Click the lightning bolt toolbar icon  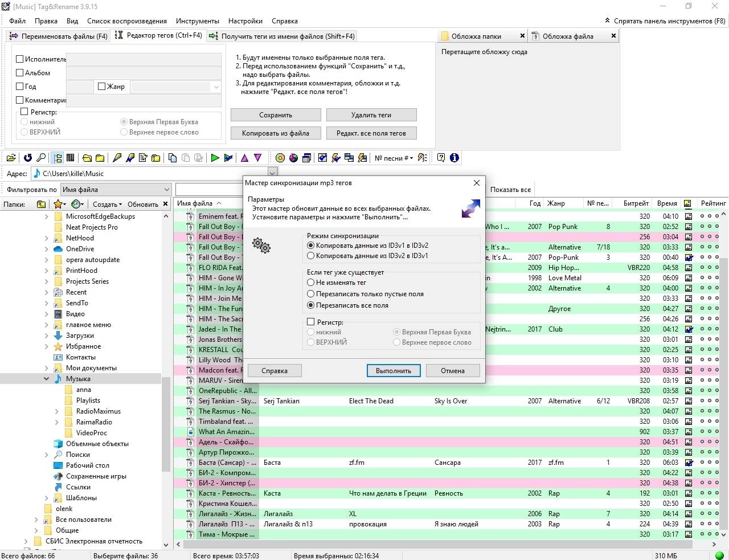[x=336, y=158]
